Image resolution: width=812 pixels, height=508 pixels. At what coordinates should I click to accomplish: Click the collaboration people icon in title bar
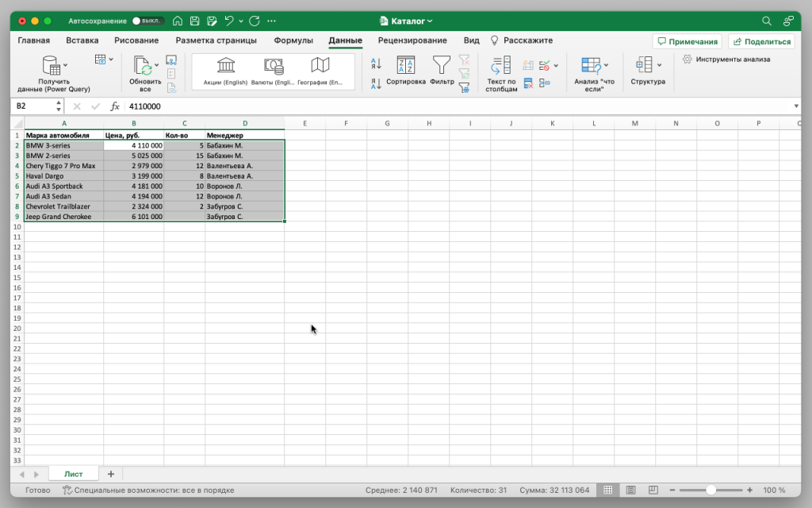(788, 21)
